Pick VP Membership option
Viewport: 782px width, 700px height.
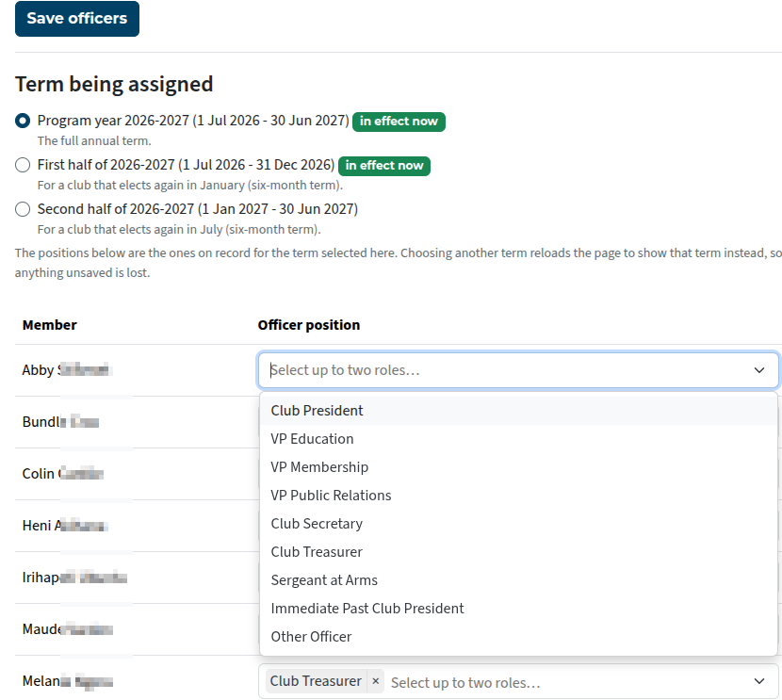point(518,467)
